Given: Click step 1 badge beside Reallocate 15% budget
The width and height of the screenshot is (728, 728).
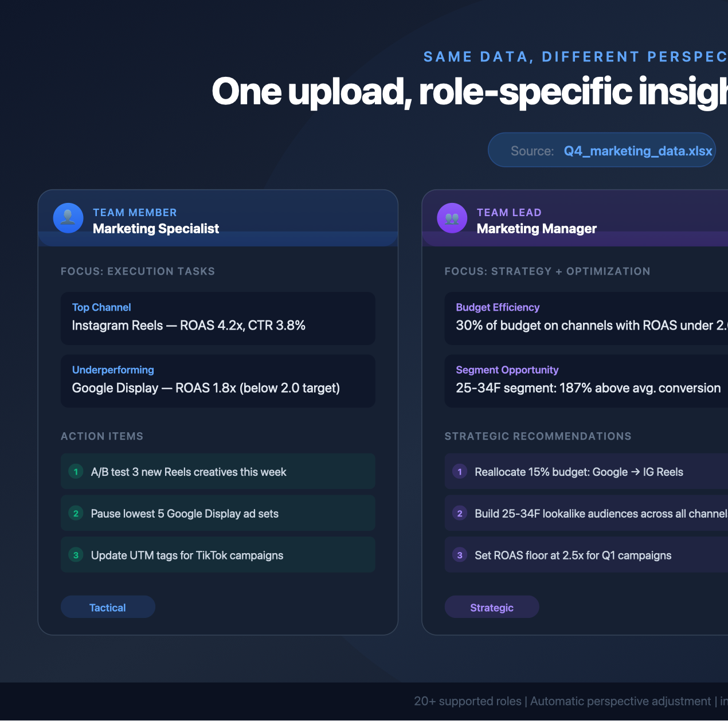Looking at the screenshot, I should (459, 471).
